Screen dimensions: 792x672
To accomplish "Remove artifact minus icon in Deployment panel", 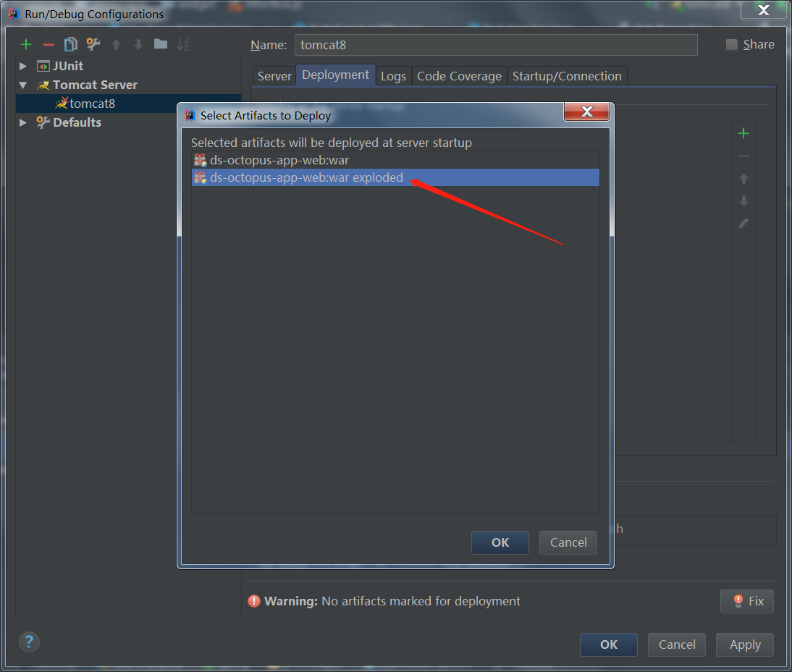I will pyautogui.click(x=743, y=156).
